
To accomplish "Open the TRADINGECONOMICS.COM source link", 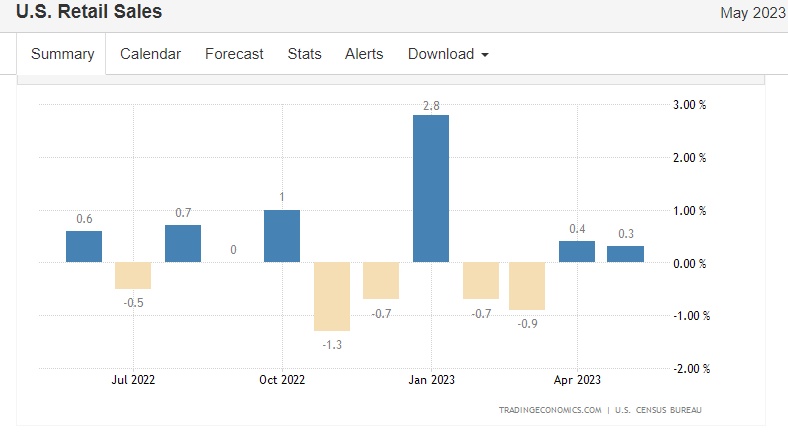I will coord(550,410).
